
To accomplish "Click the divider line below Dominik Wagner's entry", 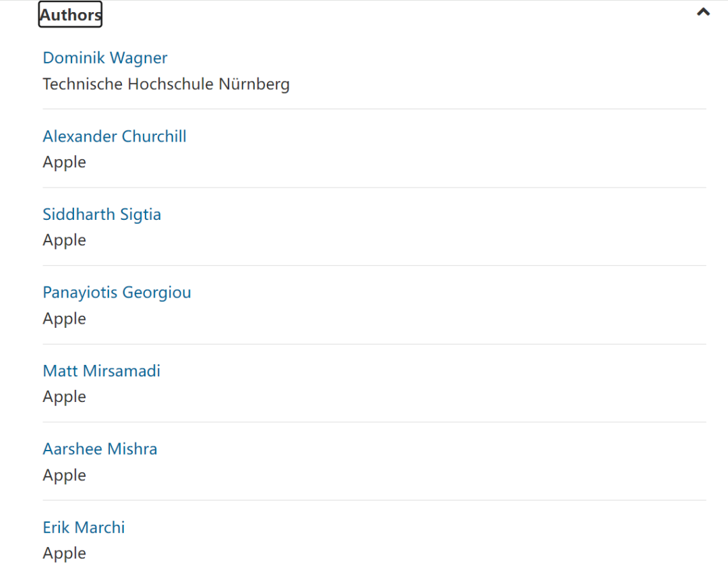I will (374, 109).
